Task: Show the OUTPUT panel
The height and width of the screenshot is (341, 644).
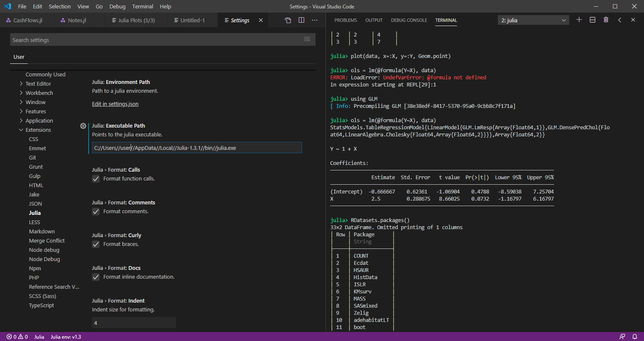Action: click(x=374, y=20)
